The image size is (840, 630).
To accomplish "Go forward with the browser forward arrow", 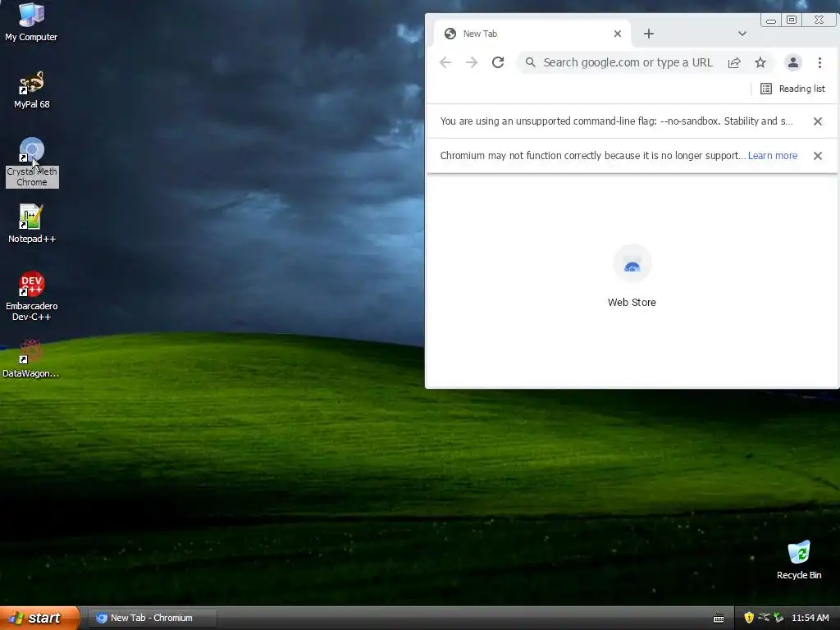I will tap(472, 62).
